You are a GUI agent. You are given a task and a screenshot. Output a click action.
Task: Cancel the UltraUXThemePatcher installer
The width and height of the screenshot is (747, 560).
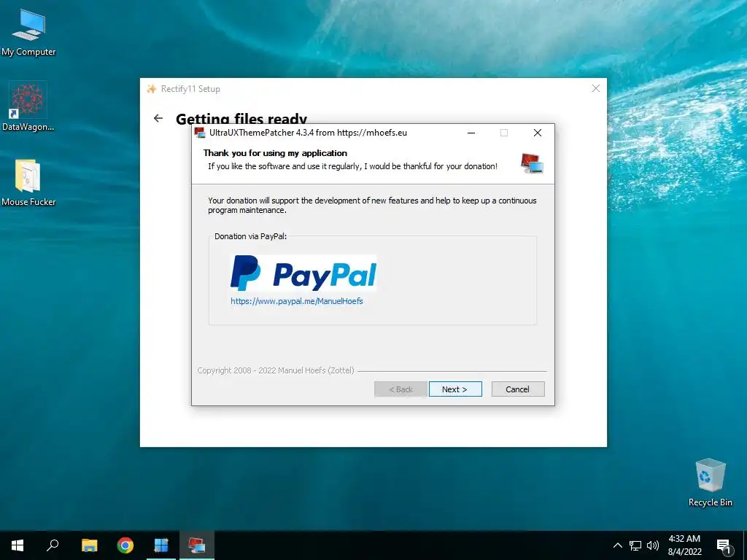click(518, 389)
